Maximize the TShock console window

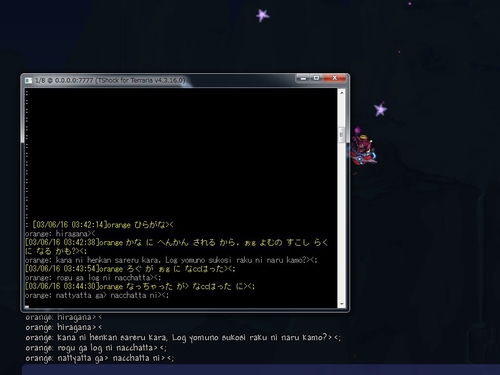[316, 78]
